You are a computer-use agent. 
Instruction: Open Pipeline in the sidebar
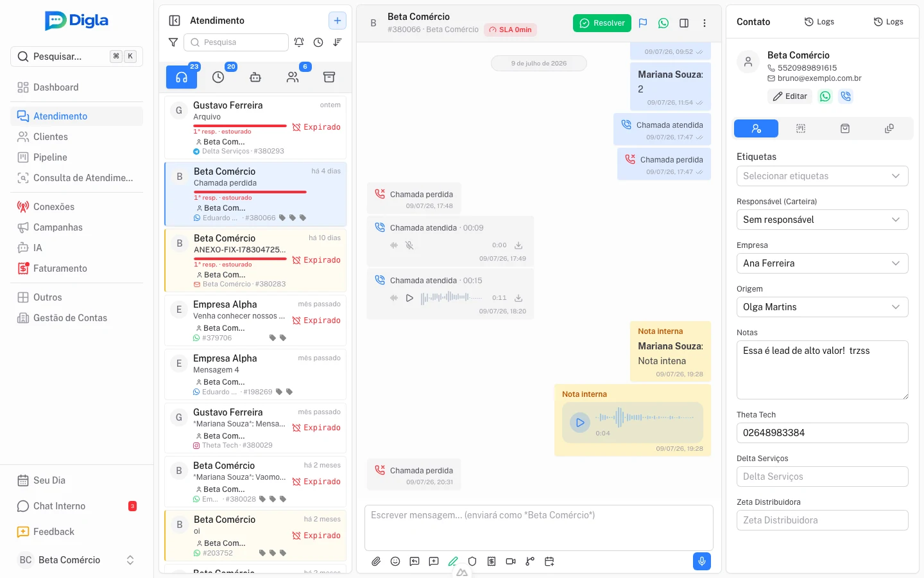(77, 157)
